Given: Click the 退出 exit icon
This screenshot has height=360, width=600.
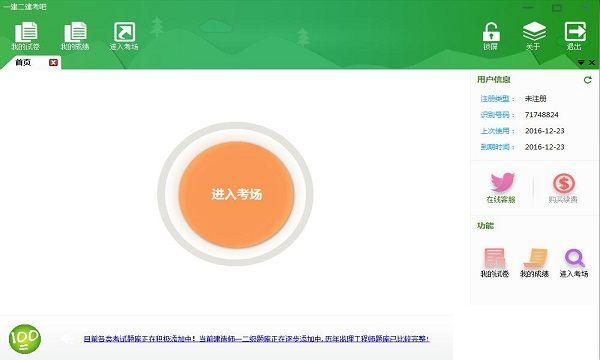Looking at the screenshot, I should (x=575, y=36).
